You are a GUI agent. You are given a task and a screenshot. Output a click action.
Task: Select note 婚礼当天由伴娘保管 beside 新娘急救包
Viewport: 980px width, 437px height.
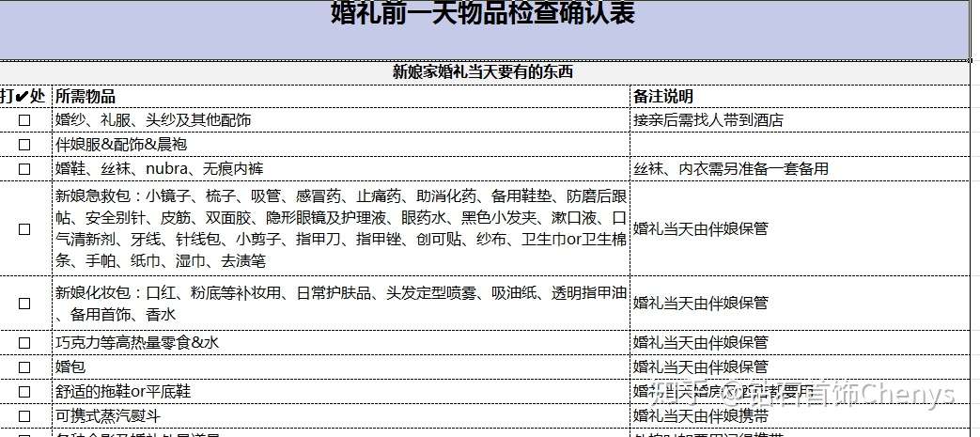800,228
